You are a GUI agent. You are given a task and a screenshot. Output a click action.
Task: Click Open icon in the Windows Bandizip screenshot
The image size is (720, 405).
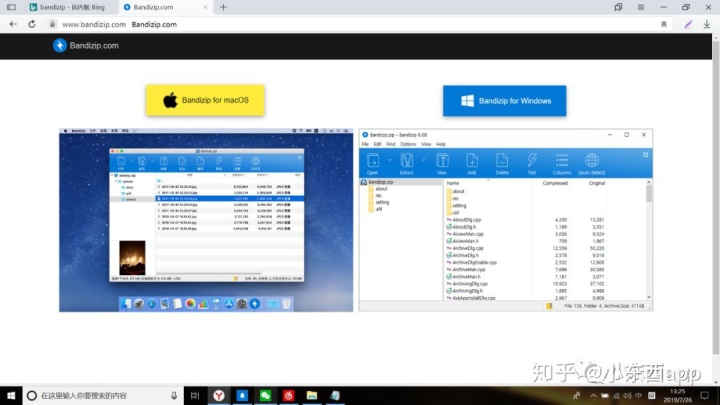click(372, 164)
